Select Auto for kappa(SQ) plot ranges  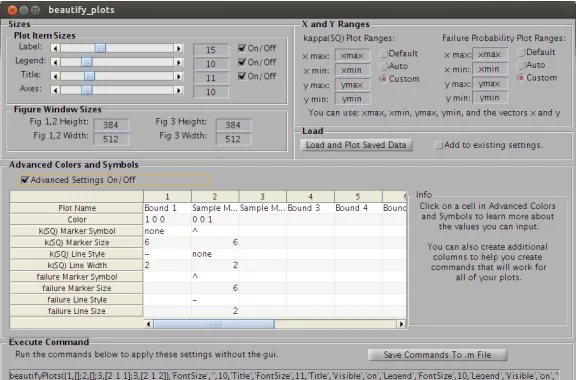384,66
